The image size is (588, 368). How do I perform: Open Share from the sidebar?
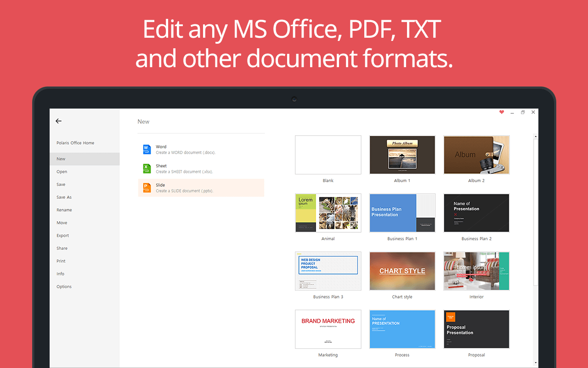click(85, 248)
